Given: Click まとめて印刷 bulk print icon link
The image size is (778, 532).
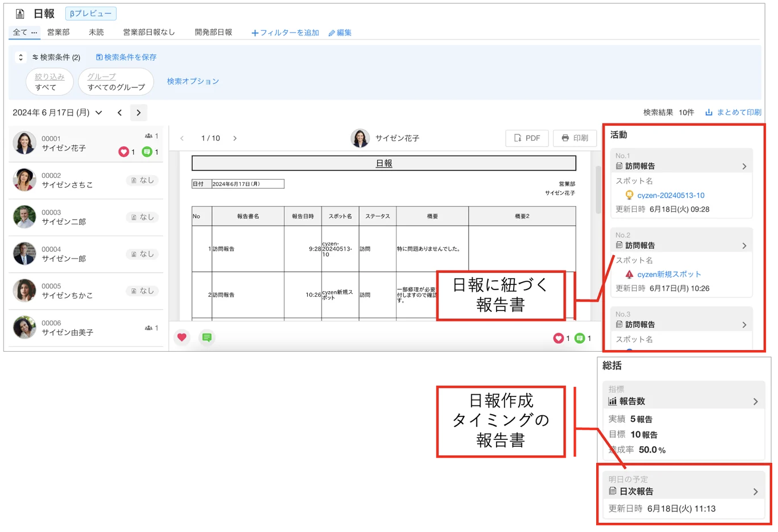Looking at the screenshot, I should tap(709, 113).
